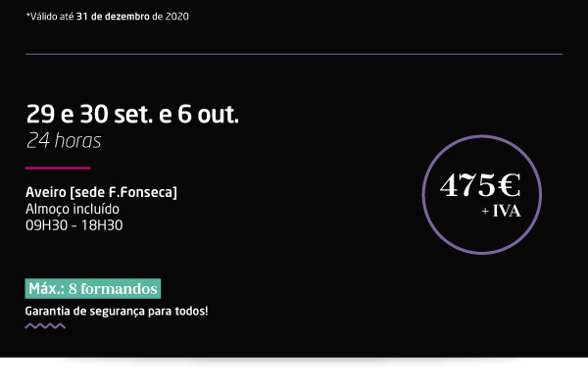588x392 pixels.
Task: Click Garantia de segurança para todos! text
Action: point(117,312)
